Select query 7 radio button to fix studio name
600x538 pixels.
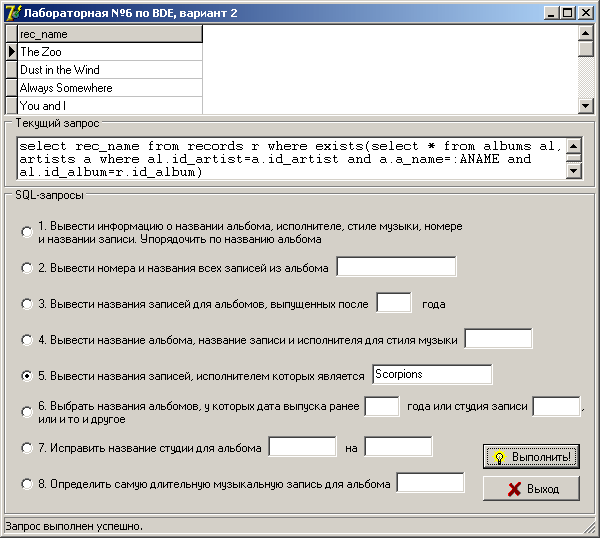pyautogui.click(x=27, y=448)
